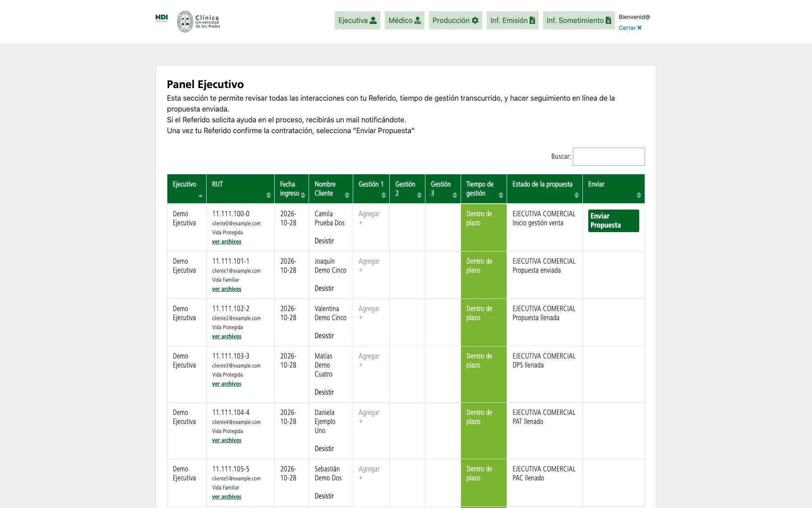Sort by Estado de la propuesta arrow
The image size is (812, 508).
click(x=577, y=195)
